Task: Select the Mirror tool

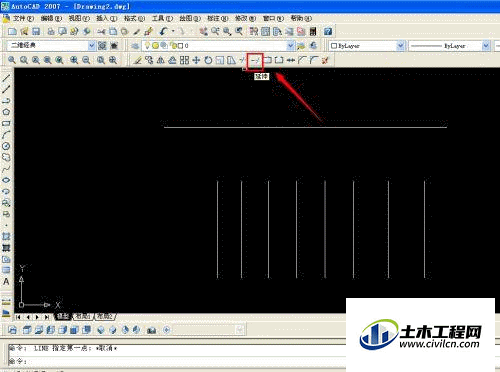Action: click(x=161, y=60)
